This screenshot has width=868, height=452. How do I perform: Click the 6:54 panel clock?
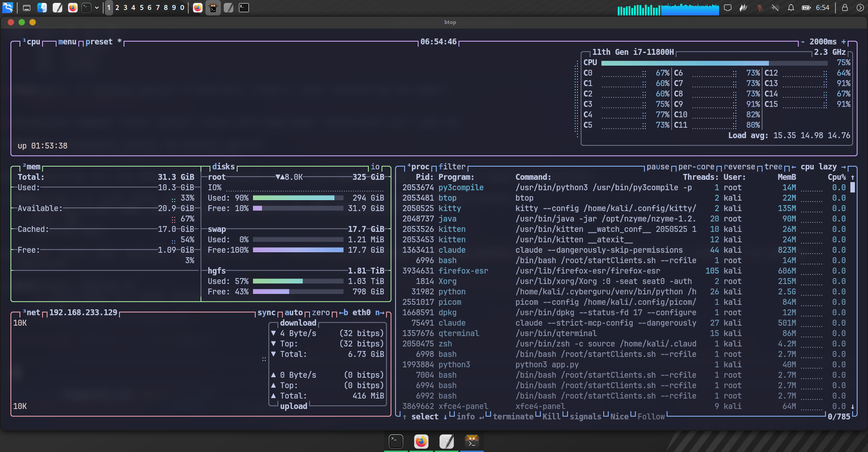click(822, 8)
